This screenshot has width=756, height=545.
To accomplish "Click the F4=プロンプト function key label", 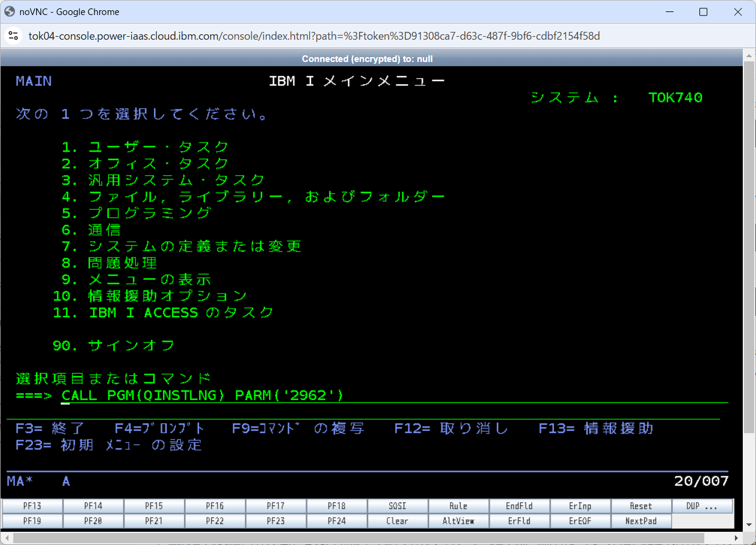I will pyautogui.click(x=159, y=428).
